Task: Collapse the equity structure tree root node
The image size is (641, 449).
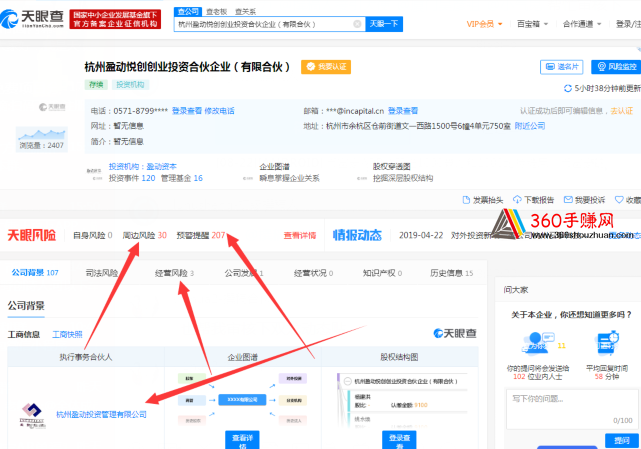Action: 347,381
